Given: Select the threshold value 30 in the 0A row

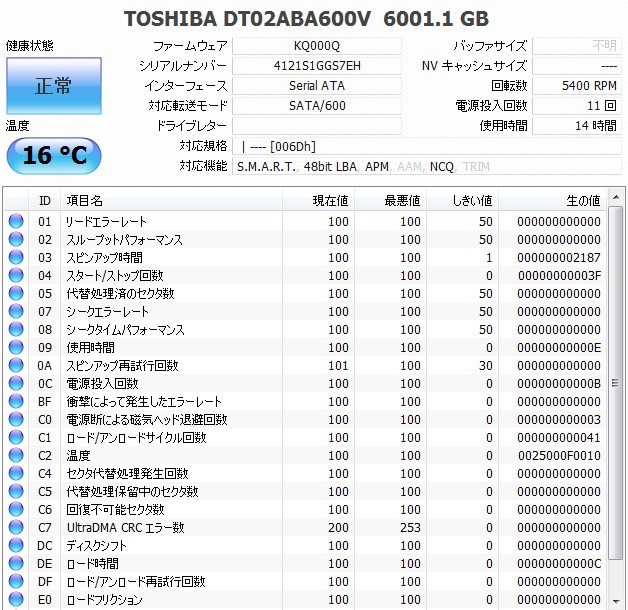Looking at the screenshot, I should [x=485, y=366].
